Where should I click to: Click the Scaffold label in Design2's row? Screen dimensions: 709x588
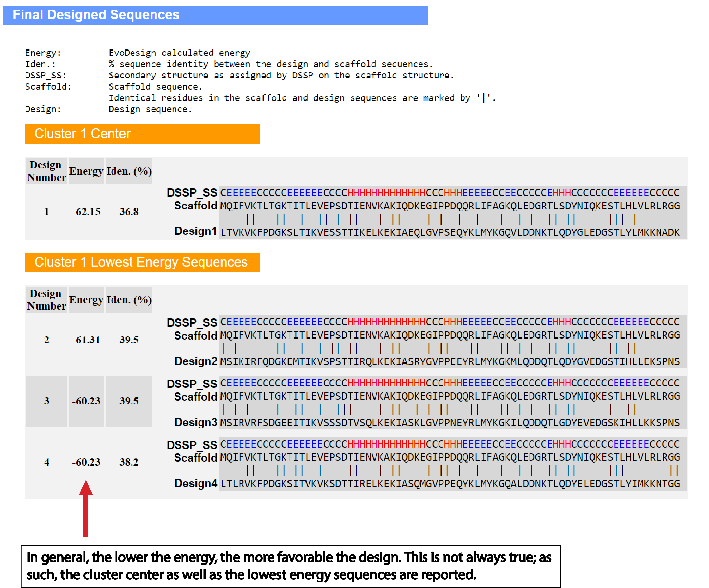(195, 336)
